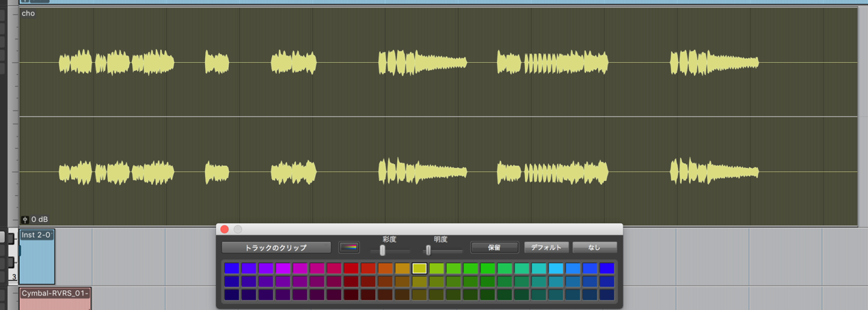Select the first blue swatch in top row

click(x=232, y=268)
